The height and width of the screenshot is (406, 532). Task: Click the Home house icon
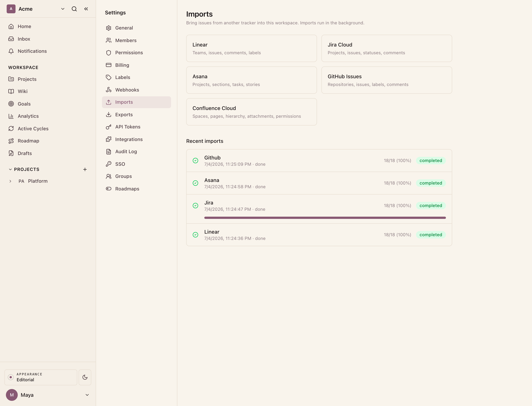click(11, 26)
